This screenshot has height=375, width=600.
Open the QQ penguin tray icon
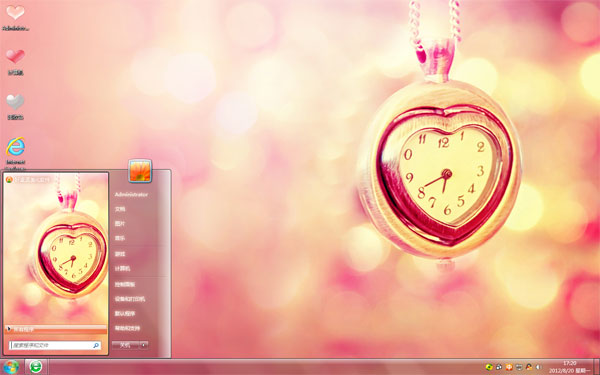click(x=529, y=367)
